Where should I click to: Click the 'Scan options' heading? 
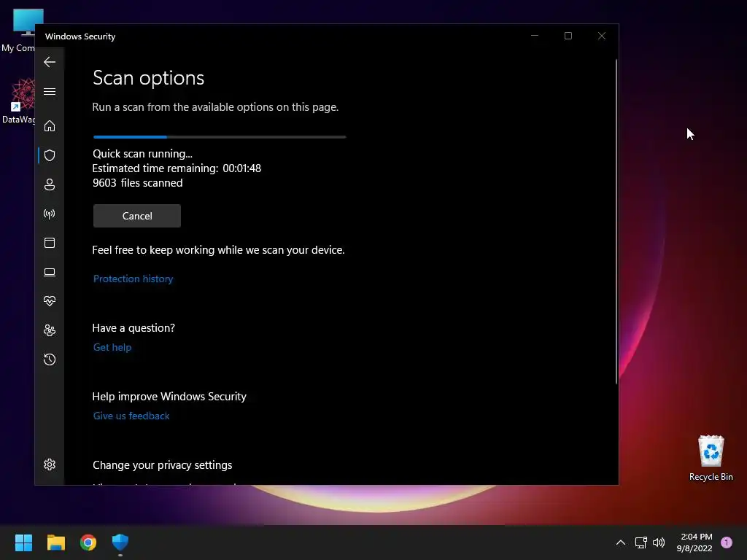(x=148, y=78)
